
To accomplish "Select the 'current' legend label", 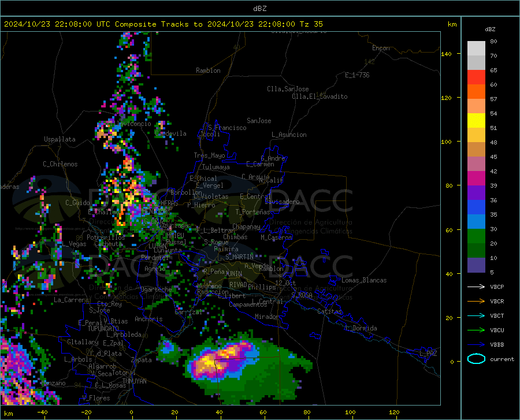I will click(502, 359).
